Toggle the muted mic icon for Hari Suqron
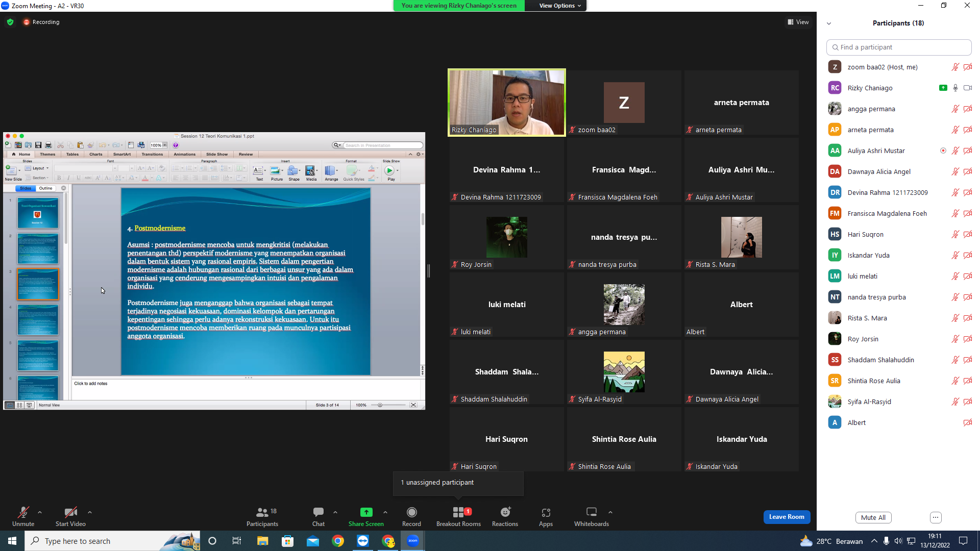Image resolution: width=980 pixels, height=551 pixels. tap(955, 234)
